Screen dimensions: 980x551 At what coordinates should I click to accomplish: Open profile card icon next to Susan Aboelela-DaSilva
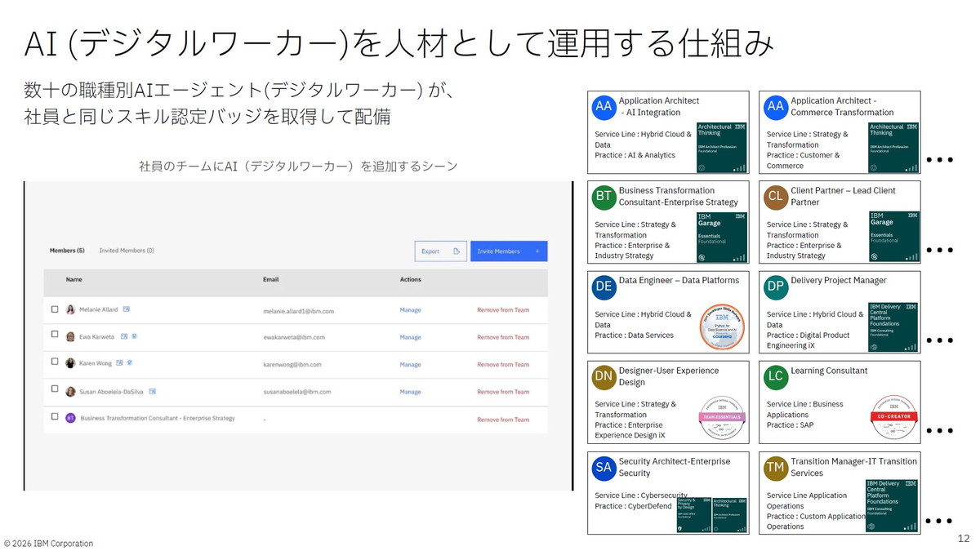point(152,391)
